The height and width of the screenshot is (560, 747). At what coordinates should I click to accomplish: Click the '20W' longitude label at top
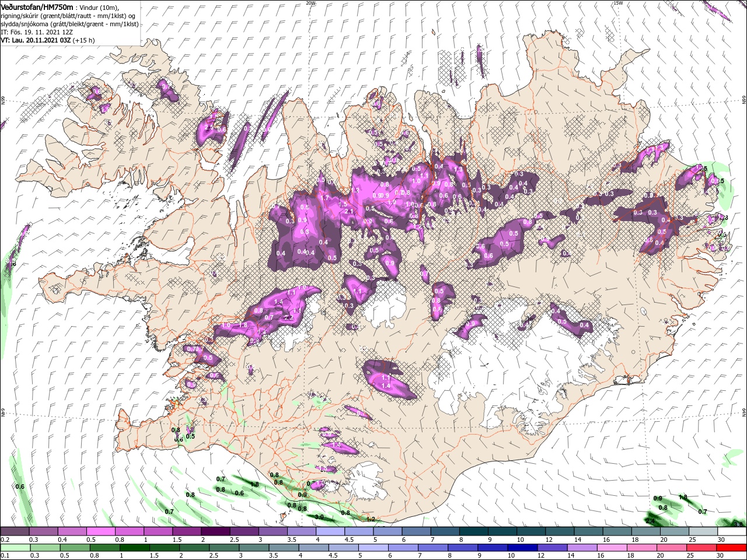pos(310,3)
